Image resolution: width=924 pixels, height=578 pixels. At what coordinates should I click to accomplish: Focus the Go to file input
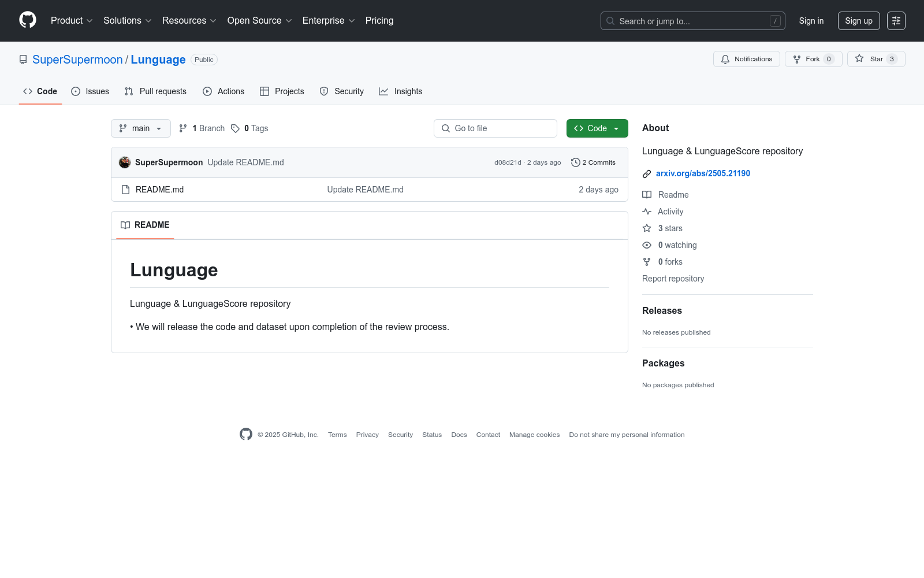coord(495,128)
